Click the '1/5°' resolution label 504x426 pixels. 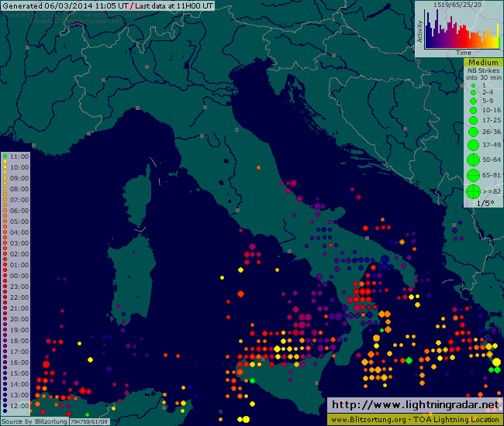click(x=485, y=203)
